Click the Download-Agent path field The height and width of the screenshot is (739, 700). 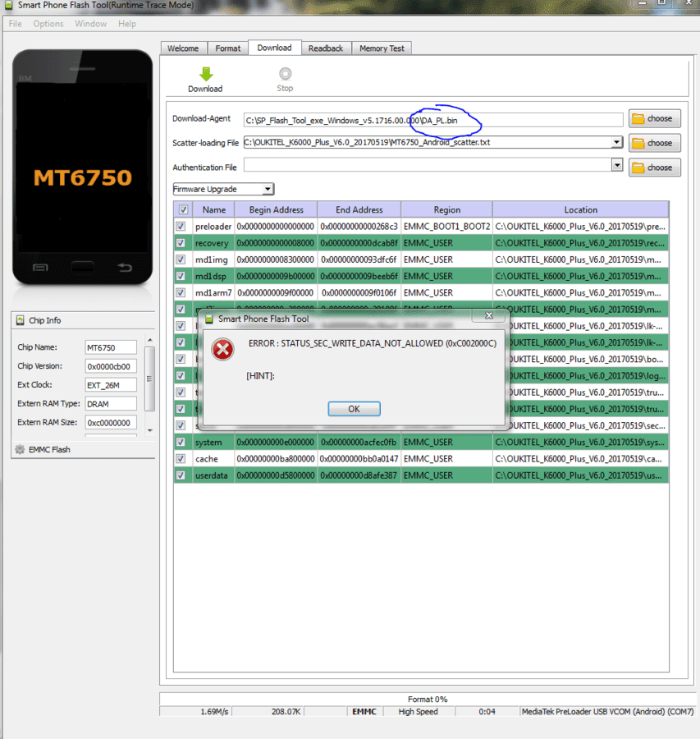[x=433, y=120]
